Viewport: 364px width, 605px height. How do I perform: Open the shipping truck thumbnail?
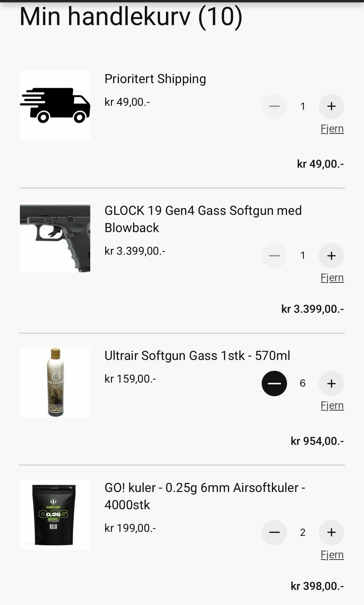coord(55,106)
